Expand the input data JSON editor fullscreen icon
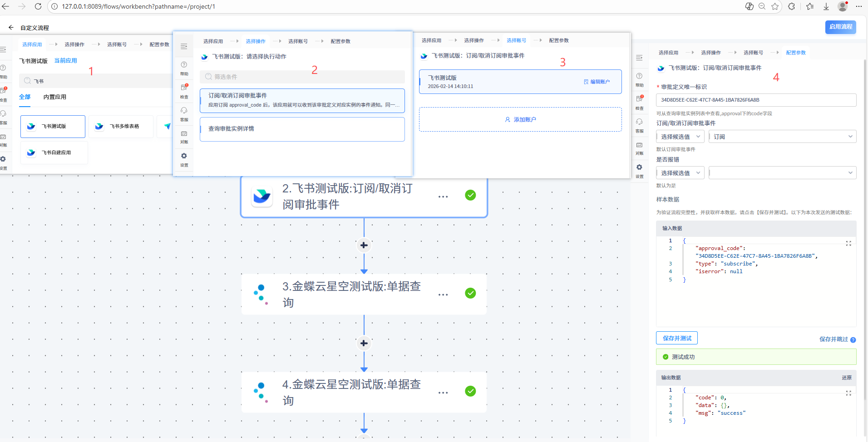This screenshot has height=442, width=868. coord(848,244)
